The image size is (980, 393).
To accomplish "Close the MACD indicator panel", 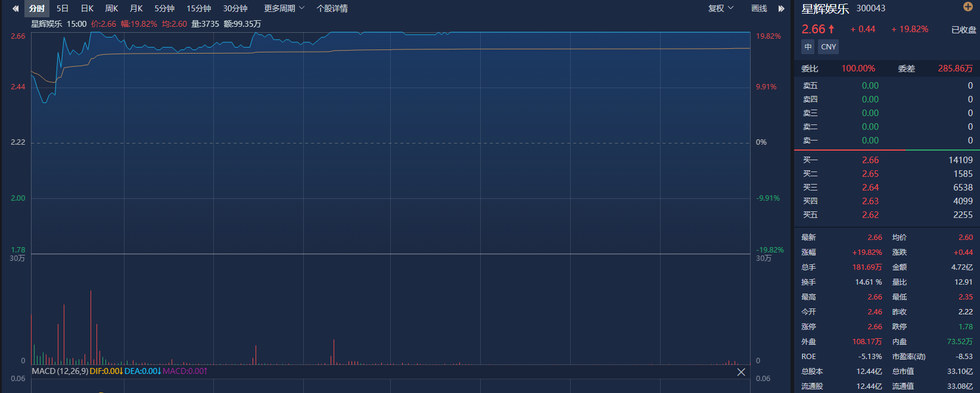I will (x=741, y=372).
